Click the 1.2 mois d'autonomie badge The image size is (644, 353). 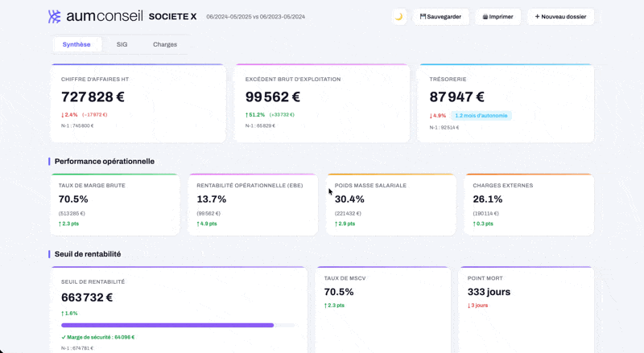pyautogui.click(x=481, y=116)
